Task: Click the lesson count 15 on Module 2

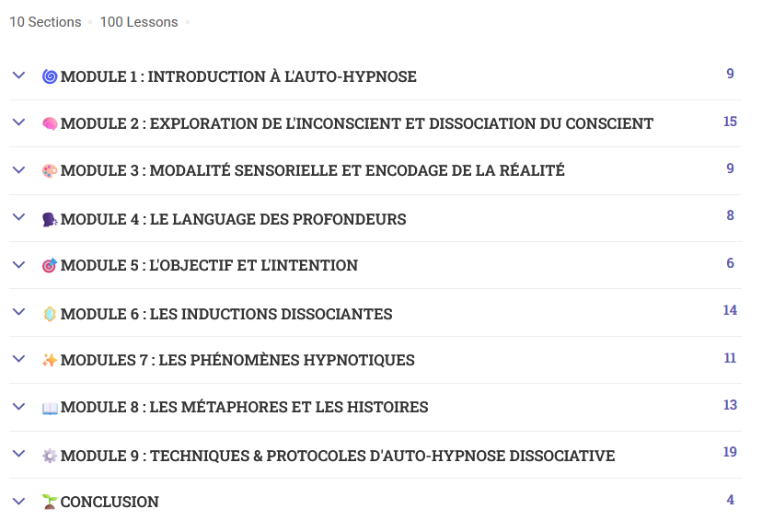Action: pyautogui.click(x=730, y=121)
